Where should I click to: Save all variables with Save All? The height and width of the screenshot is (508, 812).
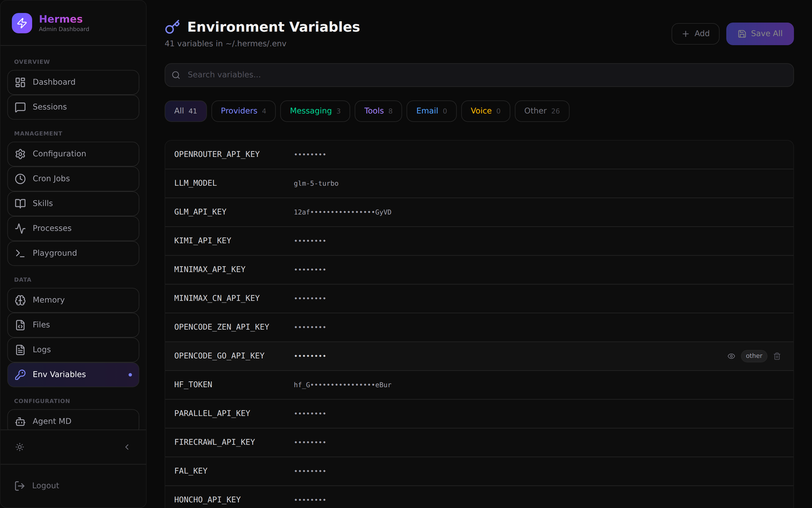coord(760,34)
